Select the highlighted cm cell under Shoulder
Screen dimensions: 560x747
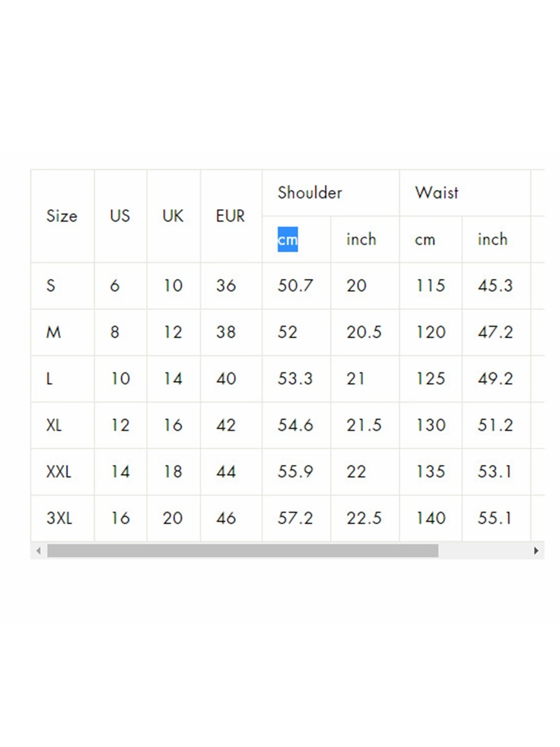287,239
